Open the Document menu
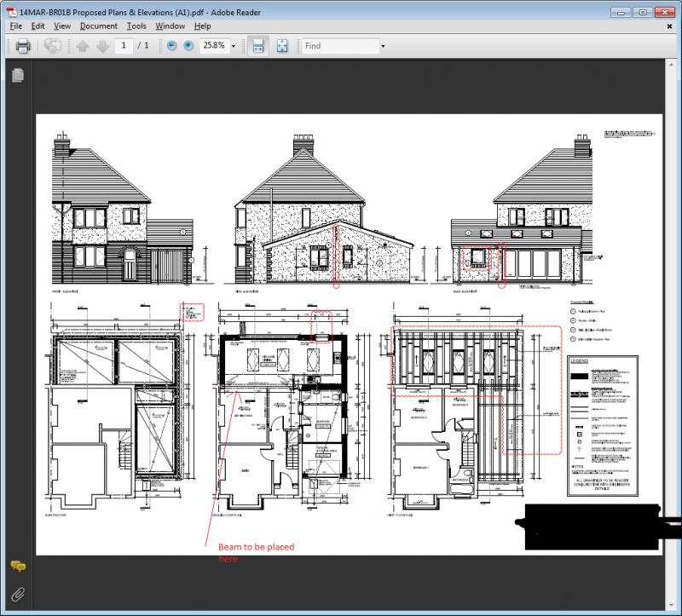The width and height of the screenshot is (682, 616). 98,26
